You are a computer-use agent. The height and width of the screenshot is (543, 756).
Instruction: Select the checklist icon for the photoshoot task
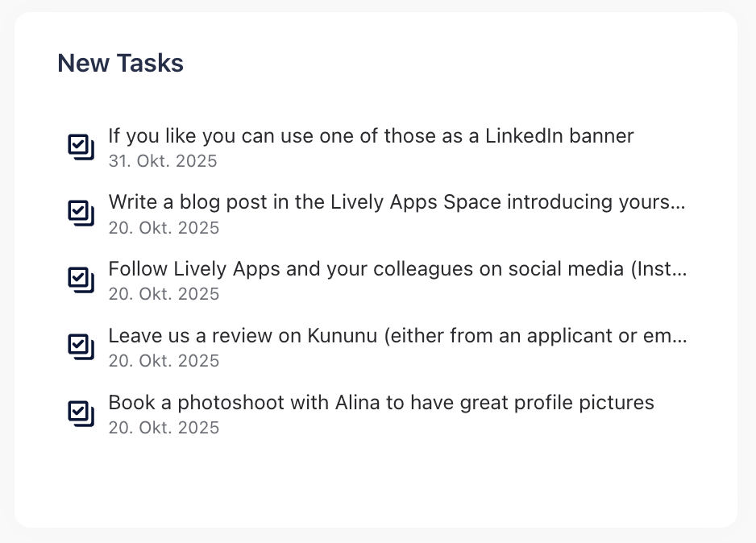pos(81,412)
